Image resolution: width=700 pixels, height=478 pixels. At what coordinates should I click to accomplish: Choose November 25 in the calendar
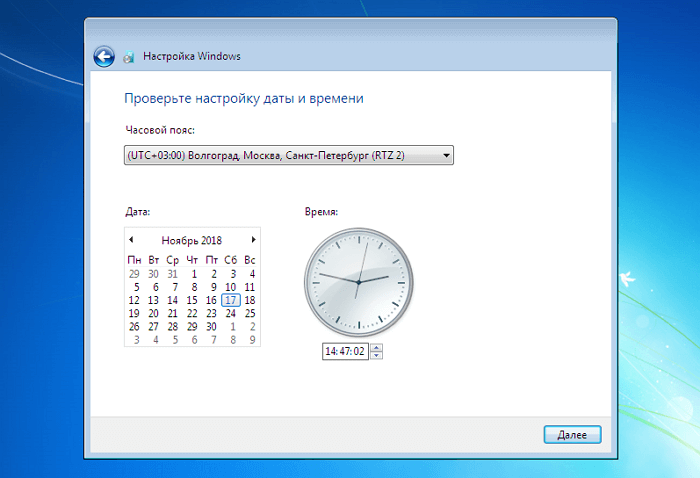(x=251, y=313)
